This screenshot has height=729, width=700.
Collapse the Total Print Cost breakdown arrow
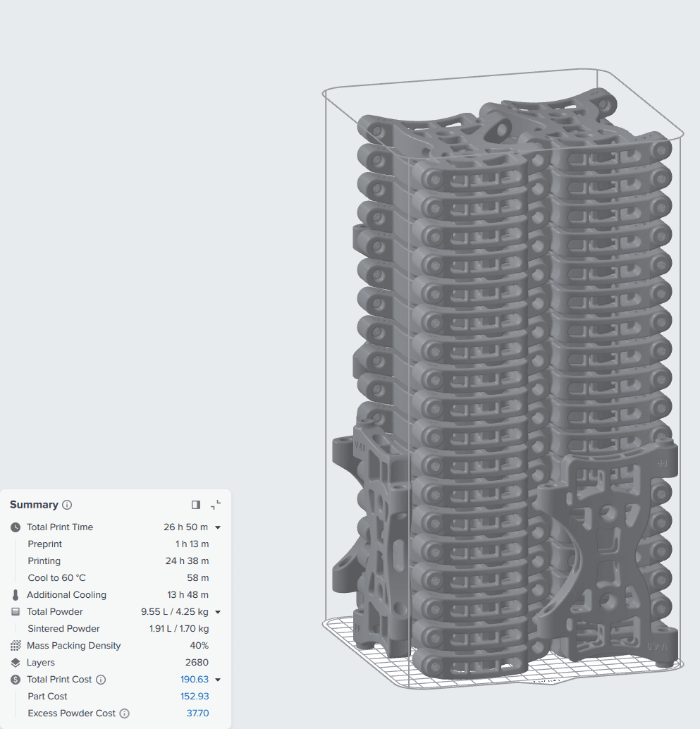(x=218, y=680)
